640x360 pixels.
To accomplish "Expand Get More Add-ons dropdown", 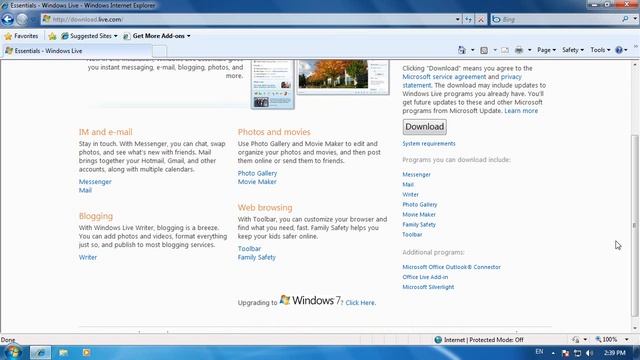I will (x=189, y=36).
